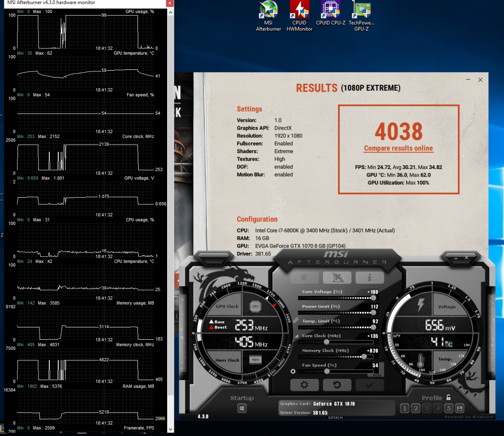Click the save profile floppy disk icon
504x436 pixels.
coord(460,408)
